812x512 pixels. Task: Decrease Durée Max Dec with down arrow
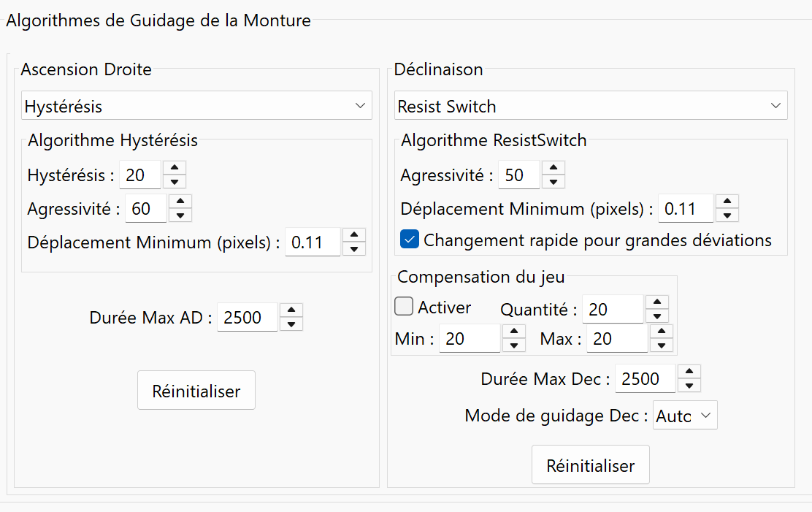690,385
